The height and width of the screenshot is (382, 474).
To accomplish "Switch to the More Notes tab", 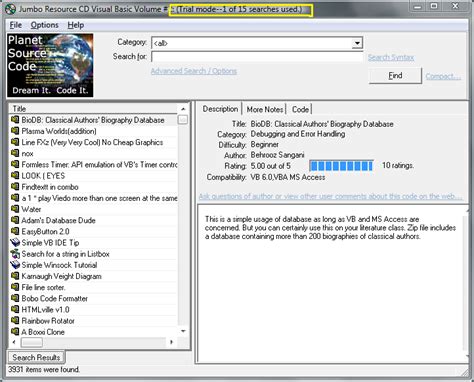I will (x=265, y=109).
